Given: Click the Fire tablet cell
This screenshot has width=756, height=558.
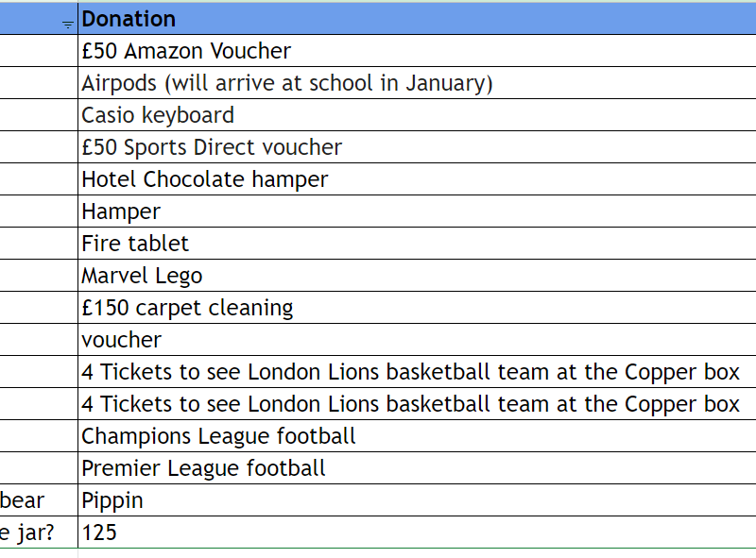Looking at the screenshot, I should tap(416, 244).
